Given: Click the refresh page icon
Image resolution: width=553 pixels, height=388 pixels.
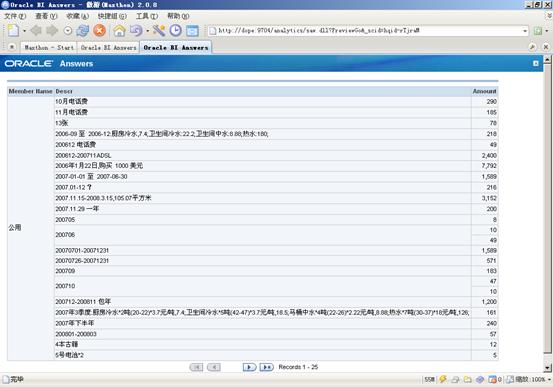Looking at the screenshot, I should pyautogui.click(x=83, y=31).
